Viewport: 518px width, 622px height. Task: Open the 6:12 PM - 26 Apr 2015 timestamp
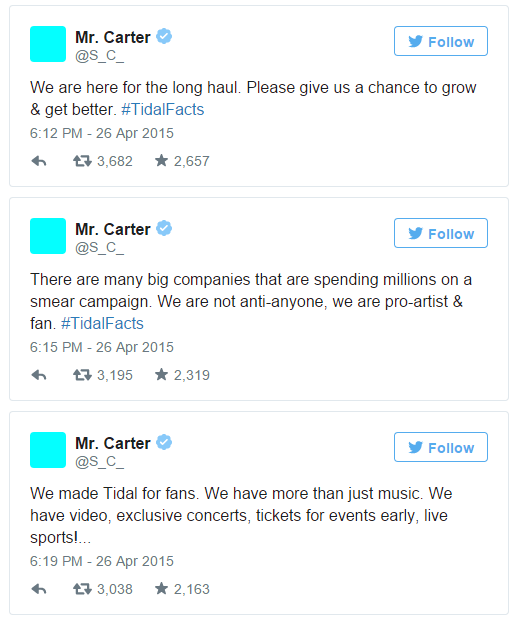point(102,133)
